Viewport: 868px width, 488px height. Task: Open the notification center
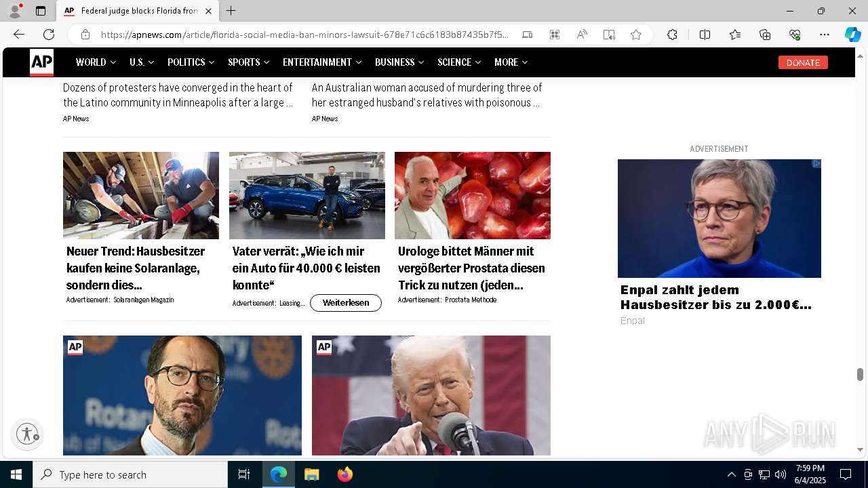tap(846, 474)
